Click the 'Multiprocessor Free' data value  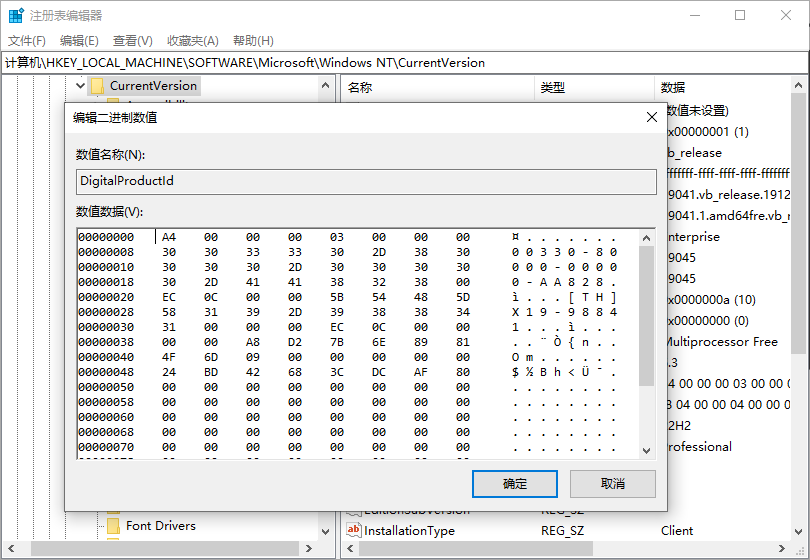coord(723,342)
